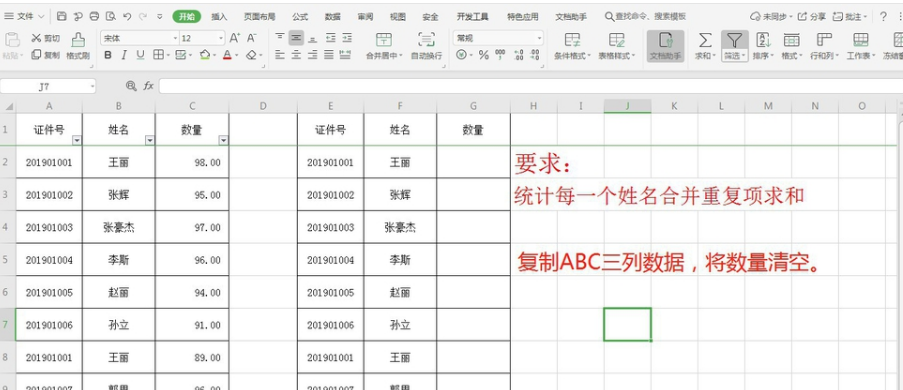Click the Rows and Columns (行和列) icon
Screen dimensions: 903x390
tap(824, 40)
